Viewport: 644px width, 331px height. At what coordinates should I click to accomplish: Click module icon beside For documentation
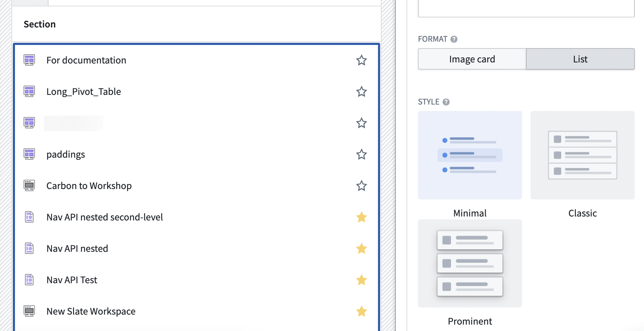click(29, 60)
